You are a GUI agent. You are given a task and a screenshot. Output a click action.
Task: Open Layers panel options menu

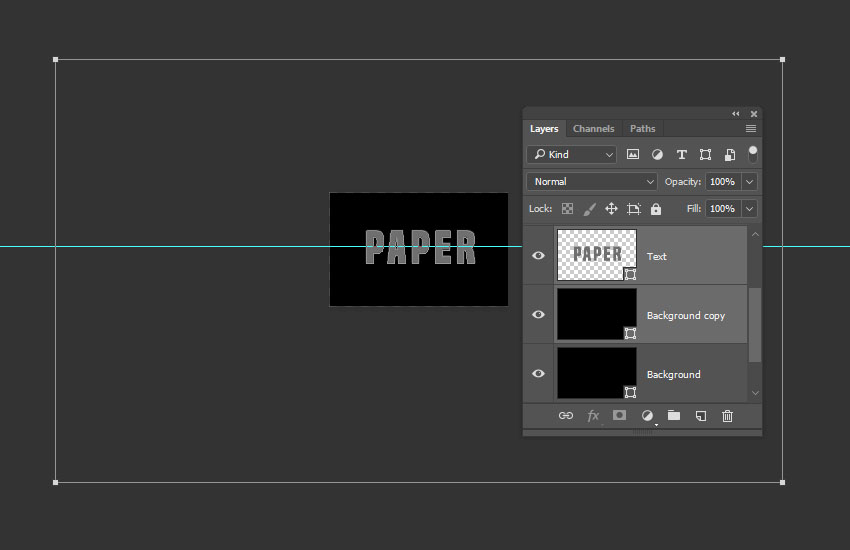(x=751, y=128)
